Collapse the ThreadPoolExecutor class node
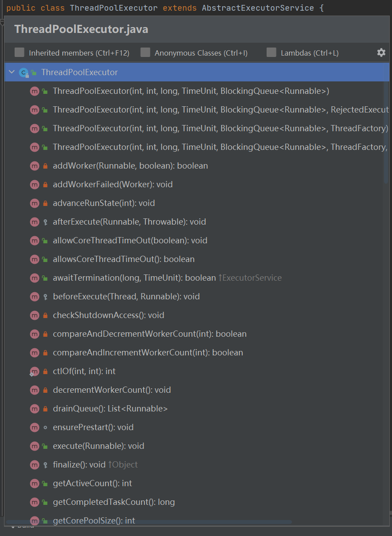392x536 pixels. coord(12,72)
